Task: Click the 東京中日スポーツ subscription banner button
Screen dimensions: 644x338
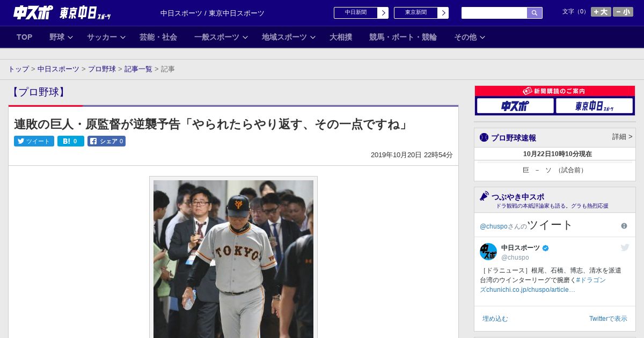Action: tap(595, 106)
